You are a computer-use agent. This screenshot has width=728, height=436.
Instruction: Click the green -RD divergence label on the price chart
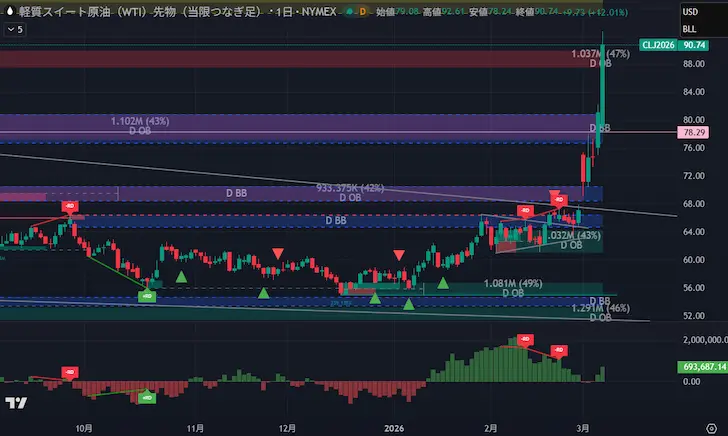tap(147, 296)
